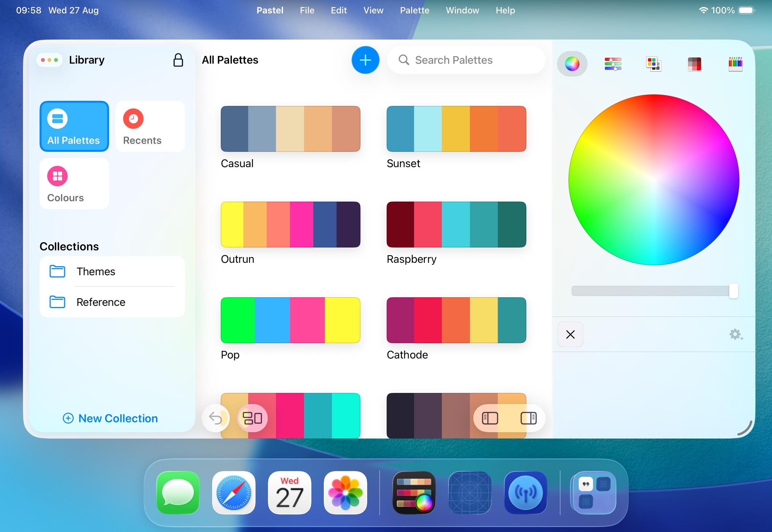
Task: Open the Colours tile
Action: click(x=74, y=184)
